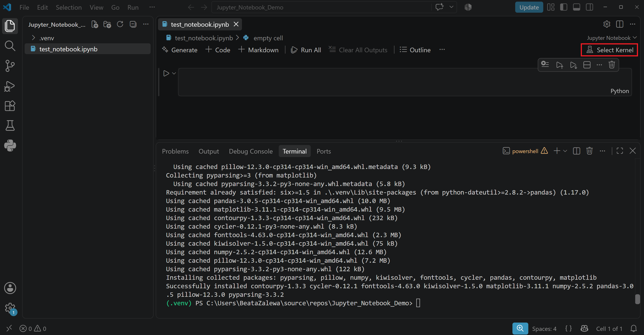Screen dimensions: 644x335
Task: Open run cell options dropdown arrow
Action: [174, 73]
